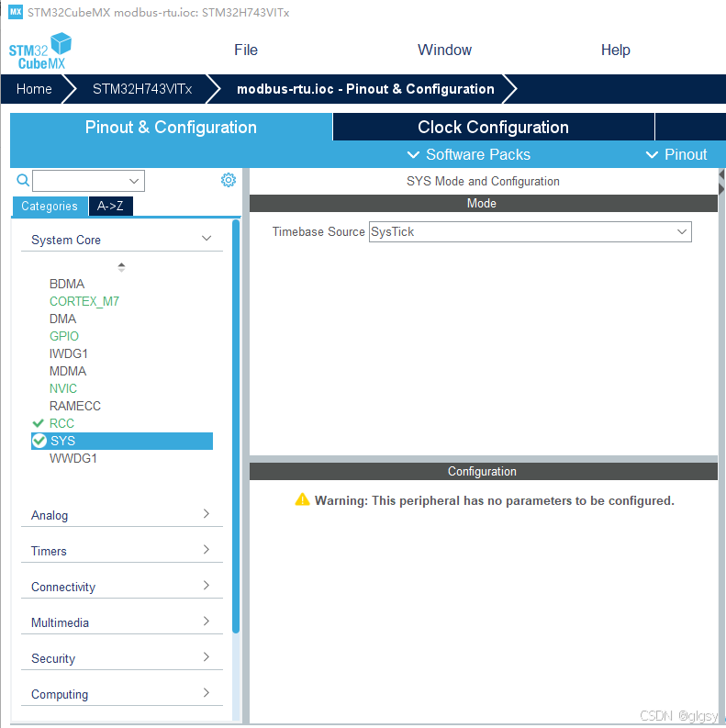Click the panel collapse arrows at right edge

(721, 182)
